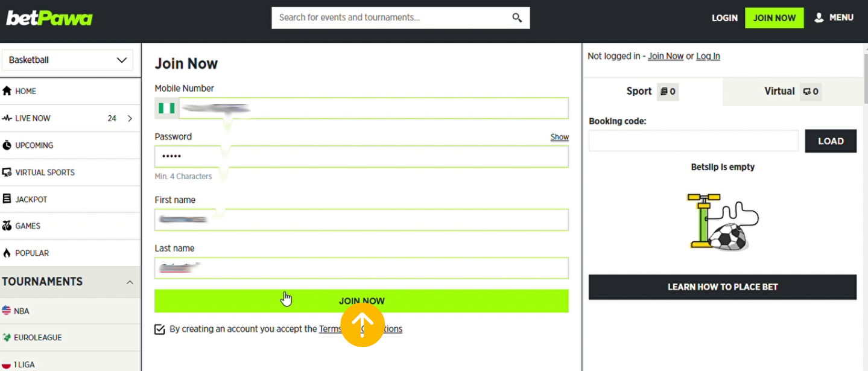Image resolution: width=868 pixels, height=371 pixels.
Task: Click Show to reveal the password
Action: point(560,137)
